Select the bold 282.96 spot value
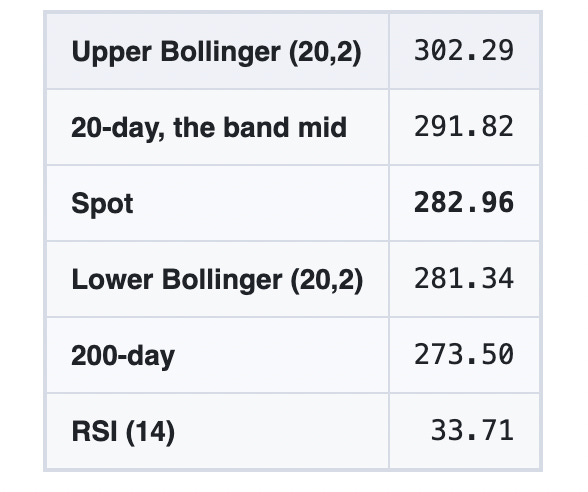 464,203
